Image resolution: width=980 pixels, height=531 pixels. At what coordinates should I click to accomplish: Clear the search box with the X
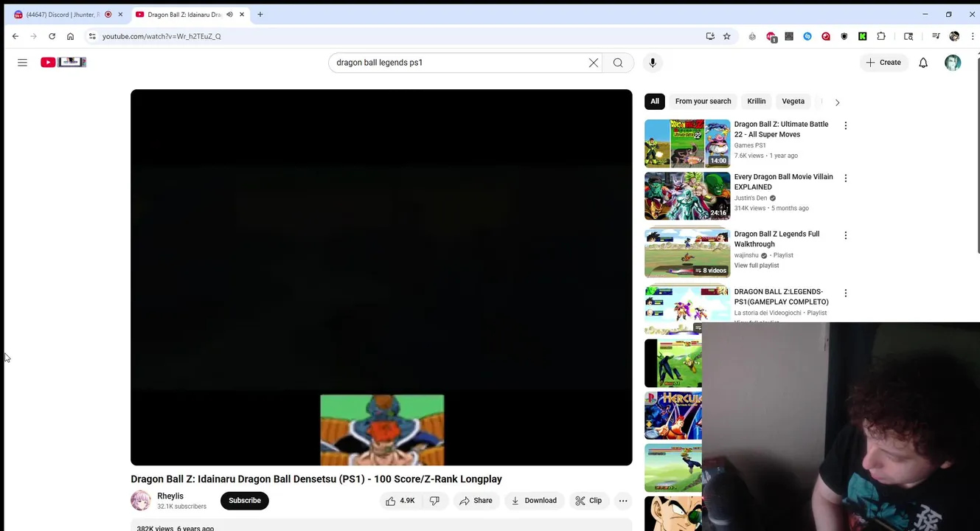pyautogui.click(x=594, y=63)
